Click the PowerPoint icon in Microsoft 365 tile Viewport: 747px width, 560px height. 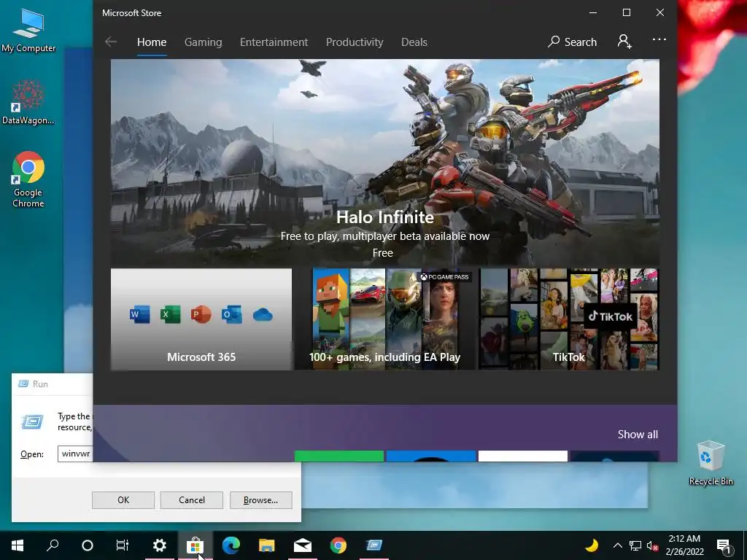(201, 315)
